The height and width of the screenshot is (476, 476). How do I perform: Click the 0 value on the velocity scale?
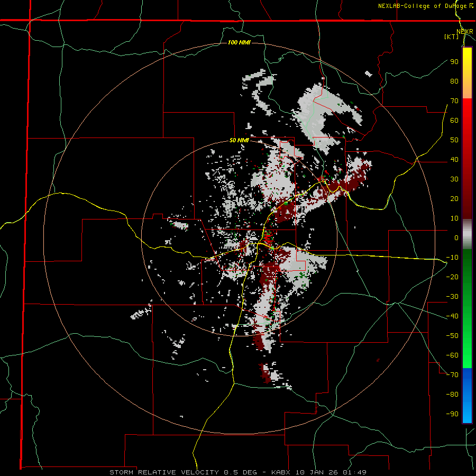(456, 237)
